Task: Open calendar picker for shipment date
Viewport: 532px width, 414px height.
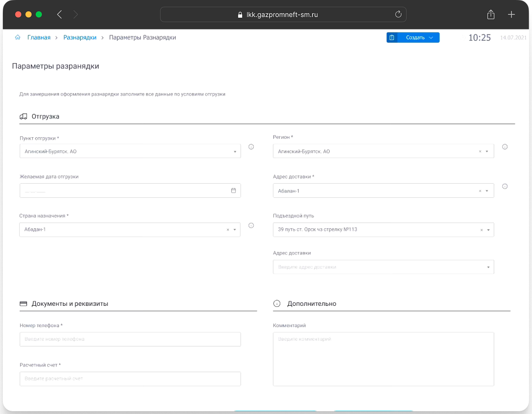Action: point(233,191)
